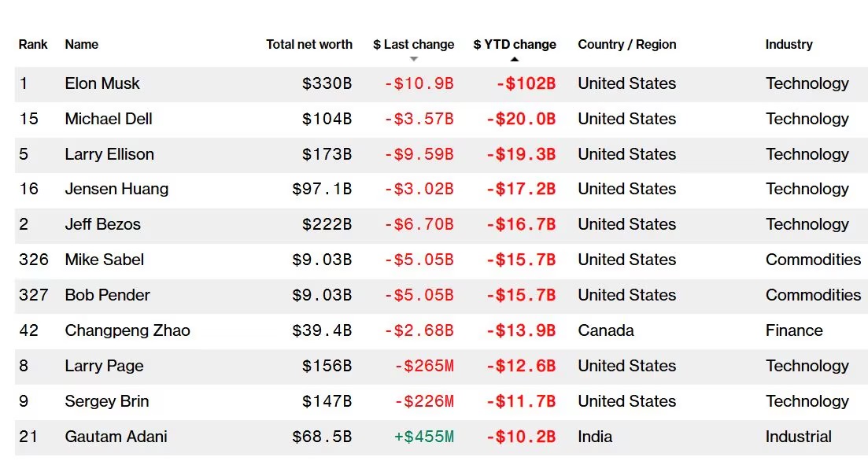The image size is (868, 461).
Task: Sort by Industry column header
Action: click(x=789, y=44)
